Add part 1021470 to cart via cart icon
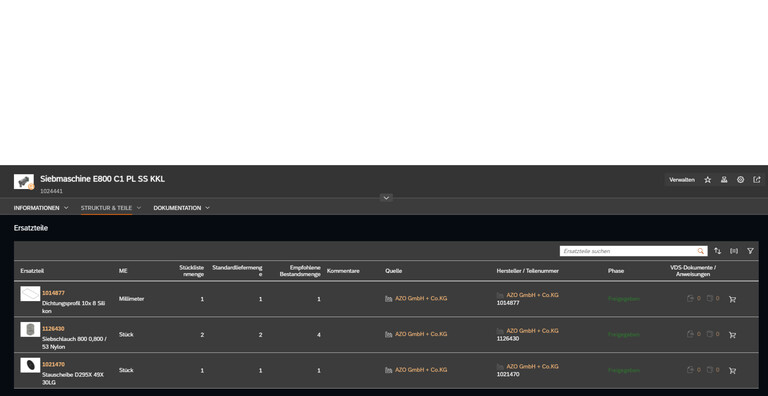 (732, 371)
